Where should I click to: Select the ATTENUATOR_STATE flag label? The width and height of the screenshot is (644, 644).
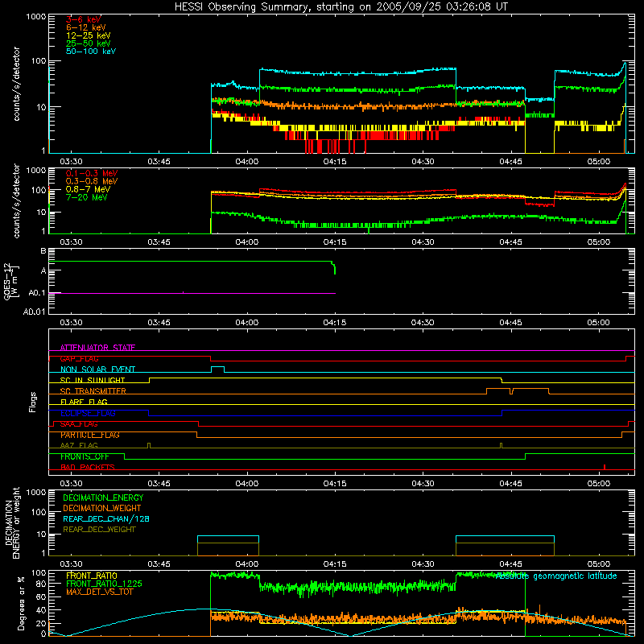click(x=97, y=348)
